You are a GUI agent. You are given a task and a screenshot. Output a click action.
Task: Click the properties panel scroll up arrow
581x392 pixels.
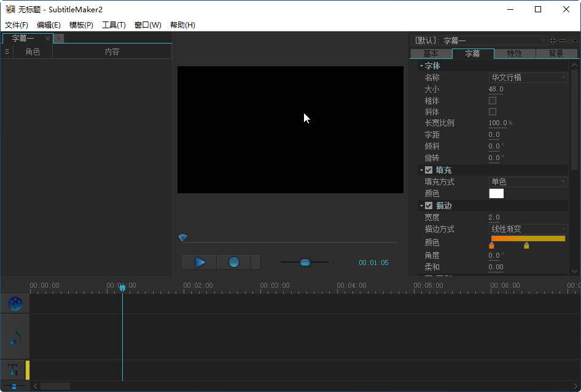click(x=574, y=65)
